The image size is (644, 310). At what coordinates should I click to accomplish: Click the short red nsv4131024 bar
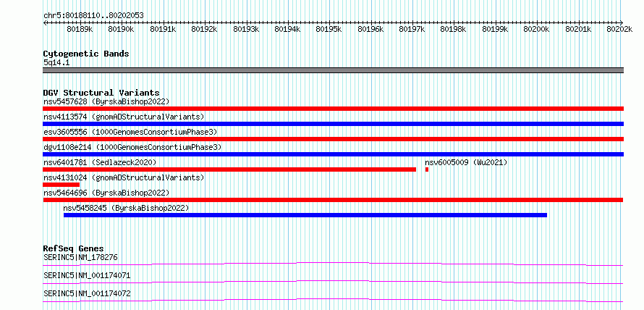[62, 185]
